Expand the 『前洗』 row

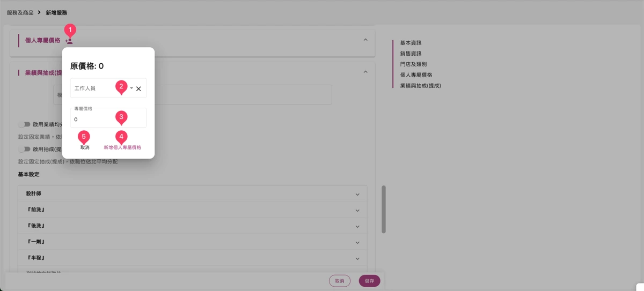click(x=193, y=210)
